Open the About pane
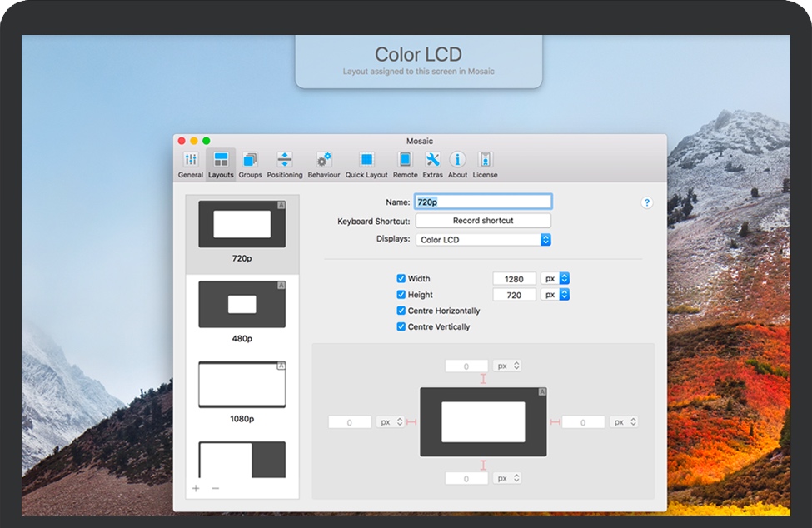The height and width of the screenshot is (528, 812). 457,164
